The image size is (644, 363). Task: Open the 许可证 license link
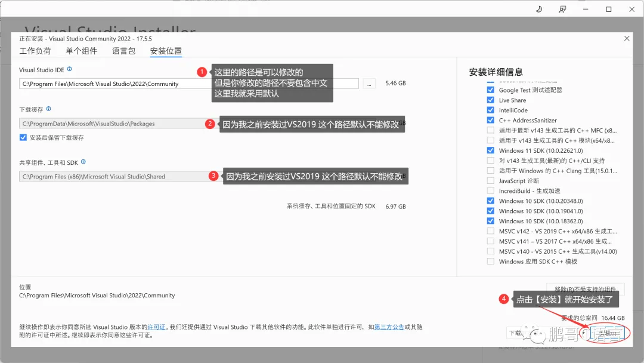pos(156,327)
